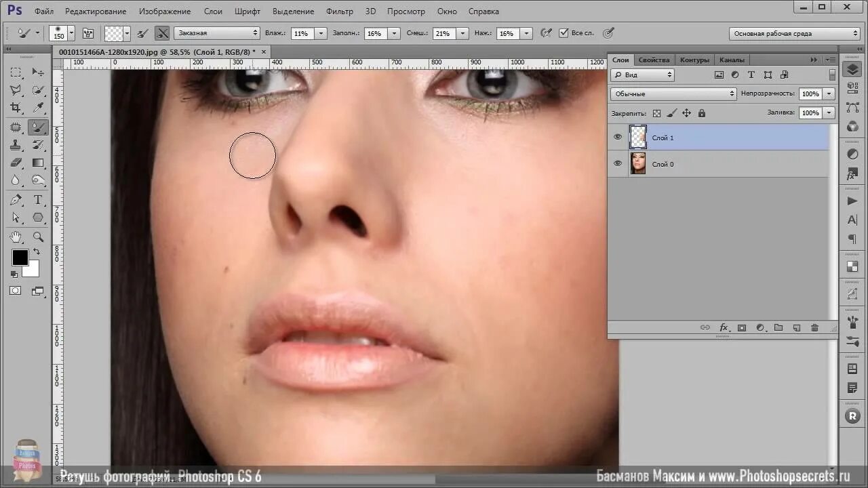The width and height of the screenshot is (868, 488).
Task: Open 'Смеш.' value dropdown arrow
Action: [462, 33]
